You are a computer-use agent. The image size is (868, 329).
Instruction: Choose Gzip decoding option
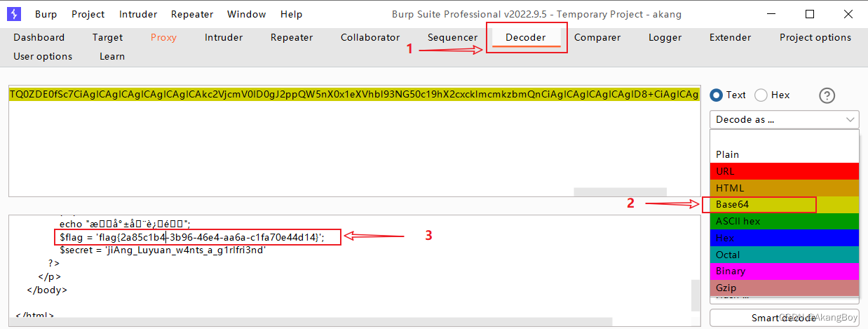click(x=784, y=288)
